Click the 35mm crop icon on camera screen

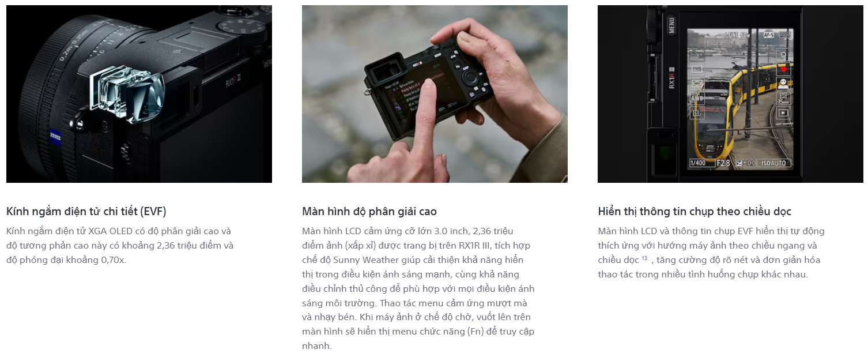tap(783, 99)
